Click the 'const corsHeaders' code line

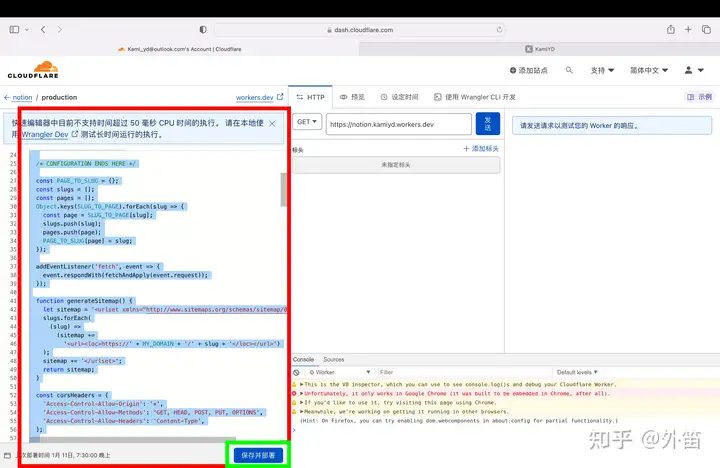(73, 395)
